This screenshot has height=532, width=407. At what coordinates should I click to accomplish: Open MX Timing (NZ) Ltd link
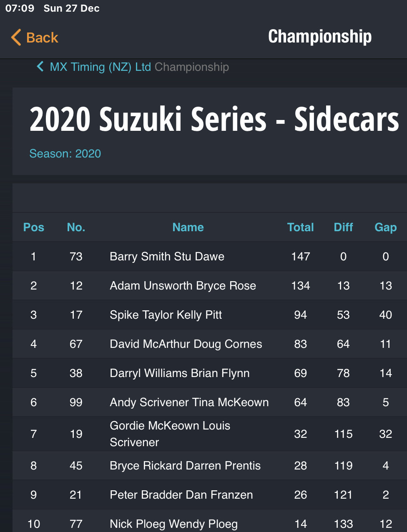[100, 67]
